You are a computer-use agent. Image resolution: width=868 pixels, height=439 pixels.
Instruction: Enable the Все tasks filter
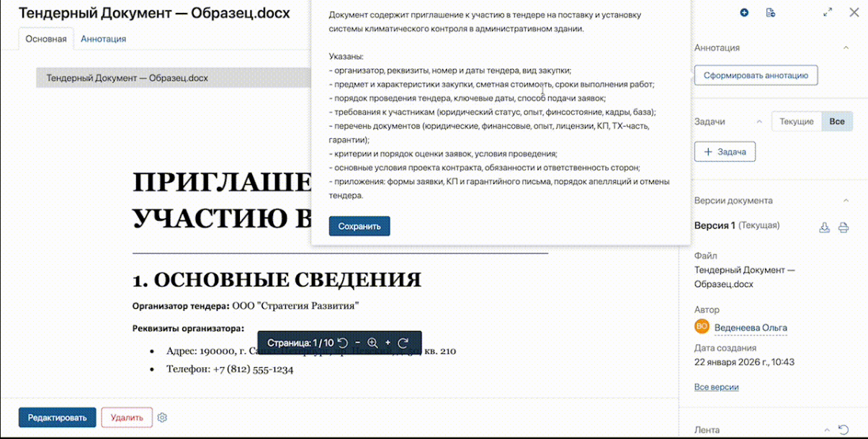(x=837, y=121)
